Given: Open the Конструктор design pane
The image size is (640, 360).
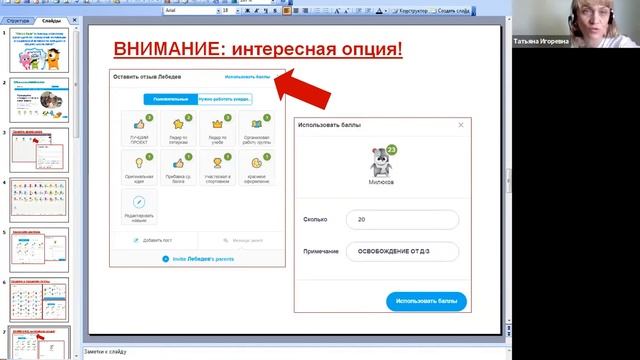Looking at the screenshot, I should (x=410, y=11).
